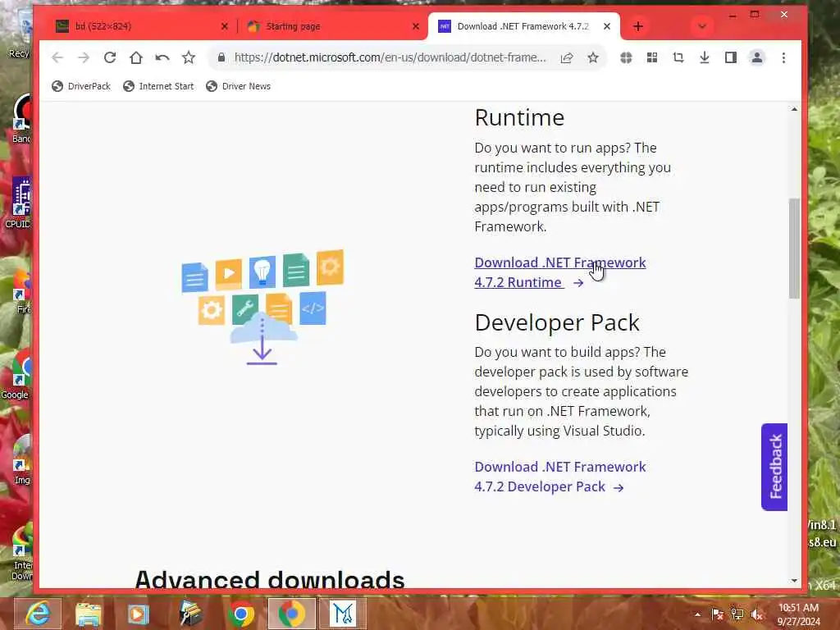Open the browser downloads icon
Image resolution: width=840 pixels, height=630 pixels.
[x=705, y=57]
